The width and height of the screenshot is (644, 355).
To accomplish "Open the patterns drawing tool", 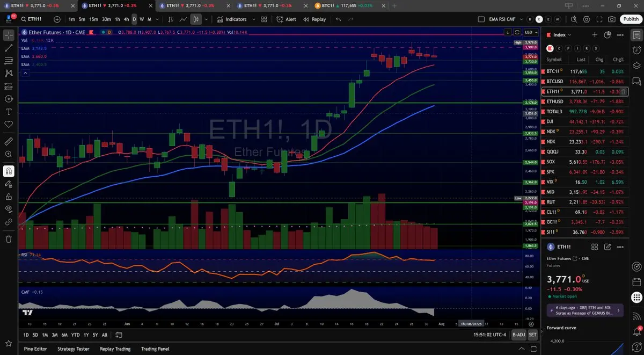I will (9, 74).
